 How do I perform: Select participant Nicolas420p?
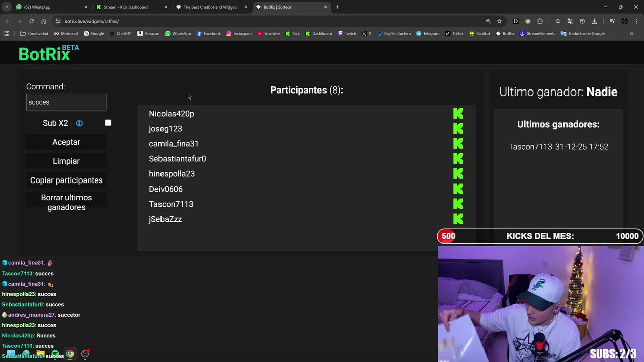(172, 114)
